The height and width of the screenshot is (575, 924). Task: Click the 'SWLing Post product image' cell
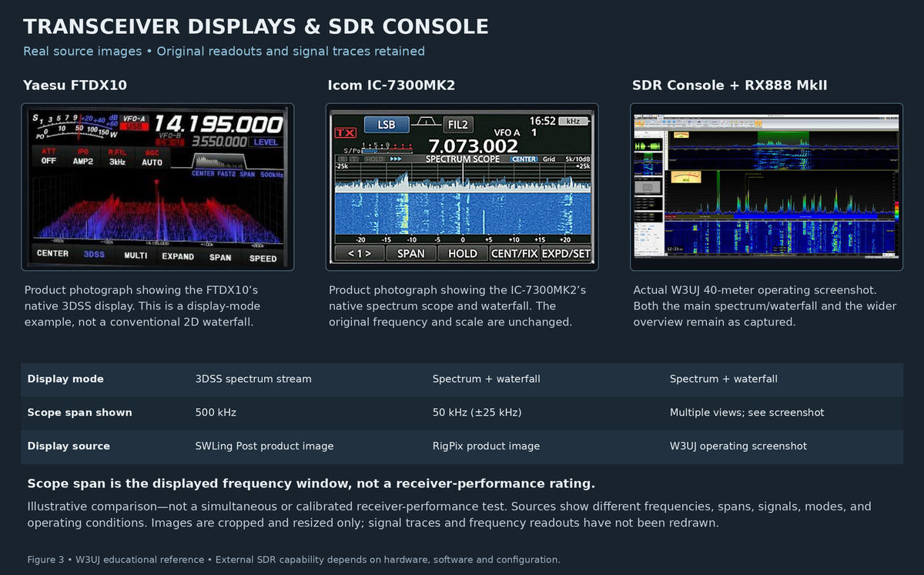tap(265, 446)
